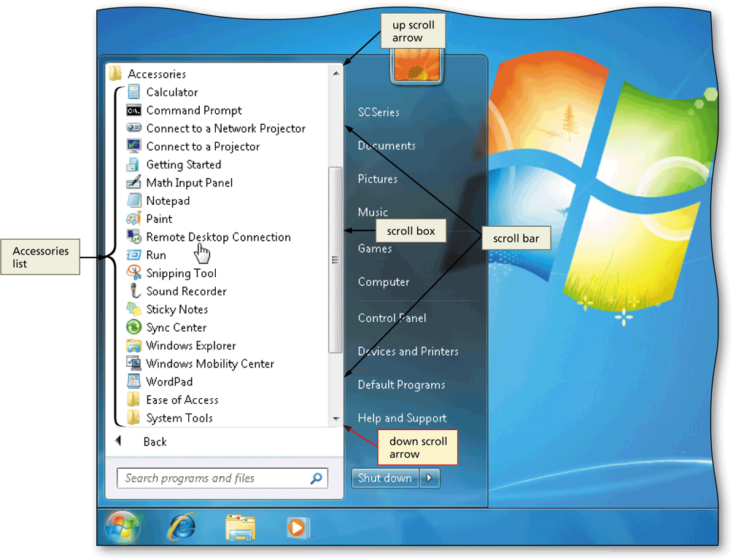Click the Sync Center green icon
The height and width of the screenshot is (560, 733).
click(x=133, y=327)
